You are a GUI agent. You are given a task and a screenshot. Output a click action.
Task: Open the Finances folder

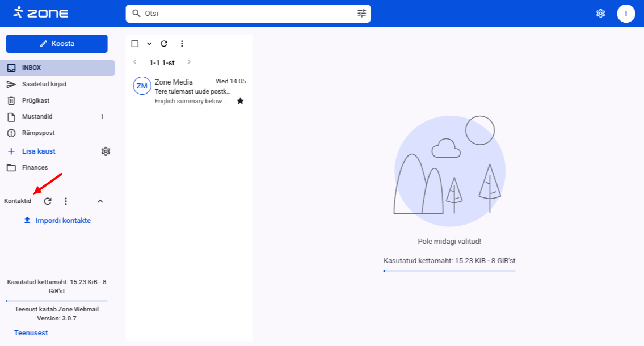[x=35, y=167]
